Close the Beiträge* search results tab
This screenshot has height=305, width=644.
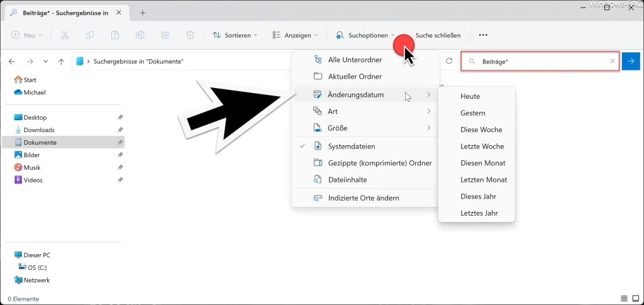pos(119,13)
